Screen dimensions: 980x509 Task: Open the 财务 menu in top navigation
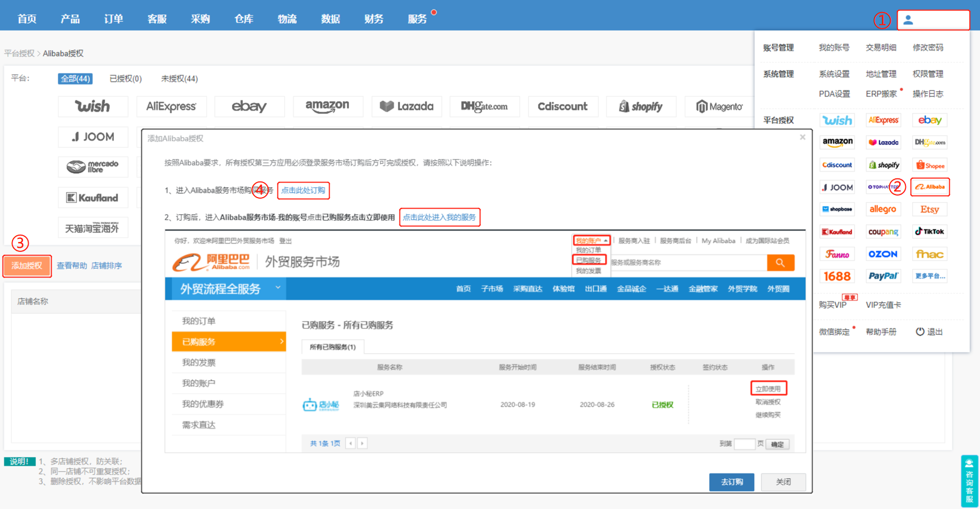(373, 19)
